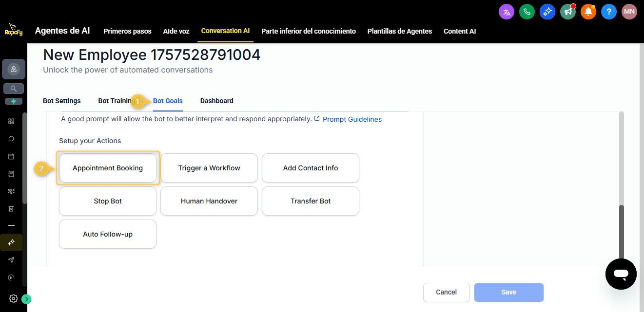Open the MN user profile avatar
This screenshot has width=644, height=312.
629,12
